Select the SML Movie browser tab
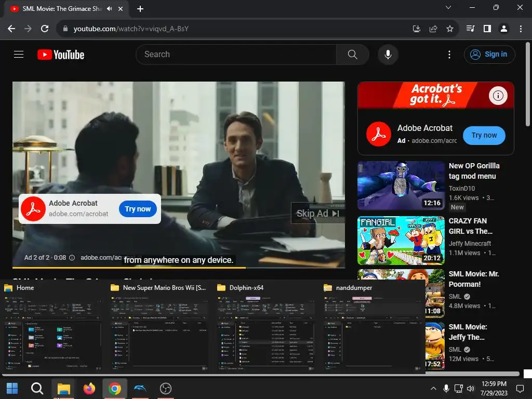 tap(66, 9)
